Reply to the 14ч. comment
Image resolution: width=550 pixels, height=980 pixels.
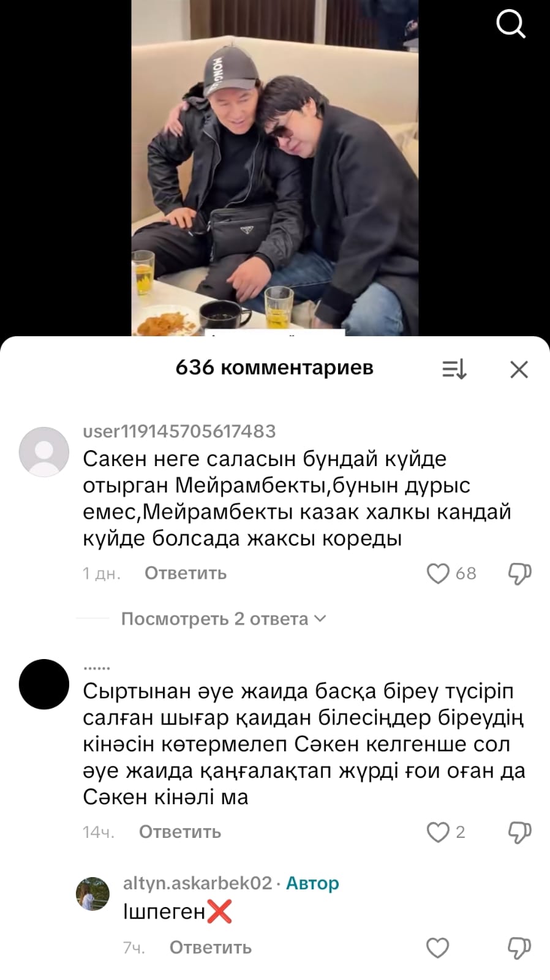[180, 832]
